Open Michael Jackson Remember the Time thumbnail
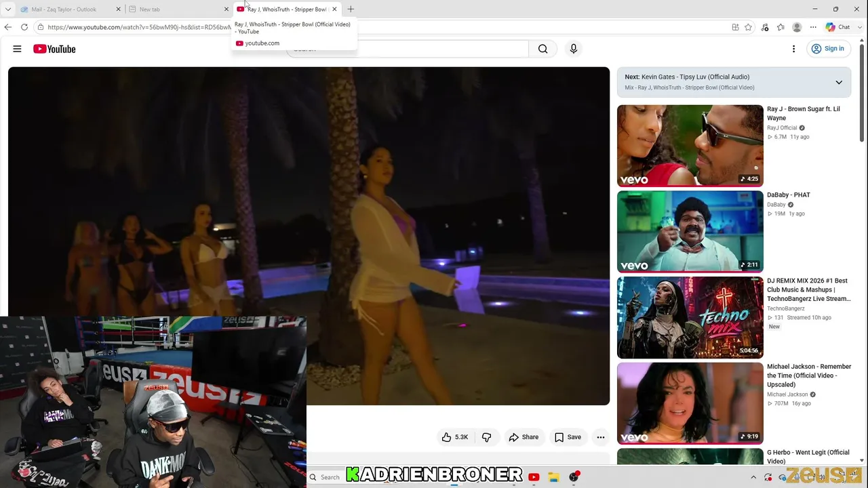The height and width of the screenshot is (488, 868). point(690,403)
